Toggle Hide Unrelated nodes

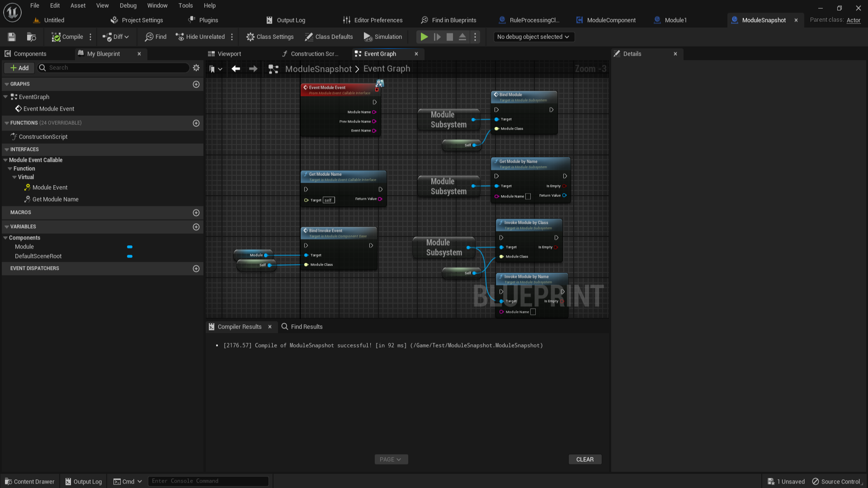[200, 37]
